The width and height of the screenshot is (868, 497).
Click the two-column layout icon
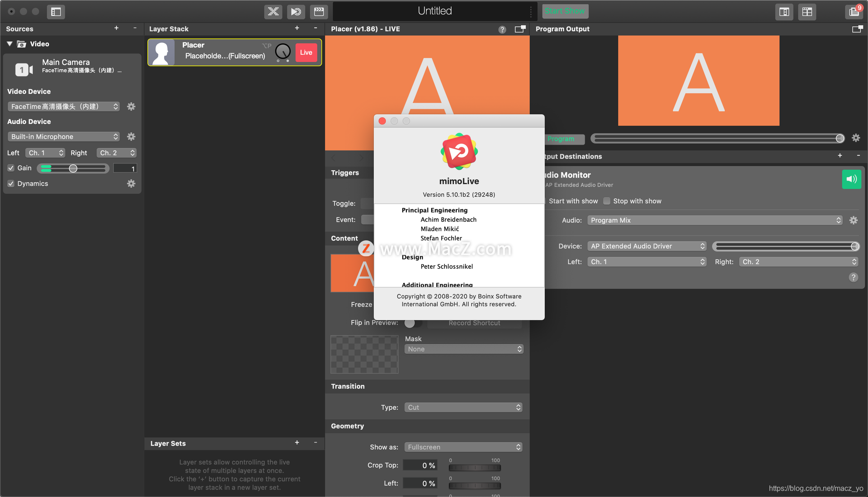tap(784, 12)
